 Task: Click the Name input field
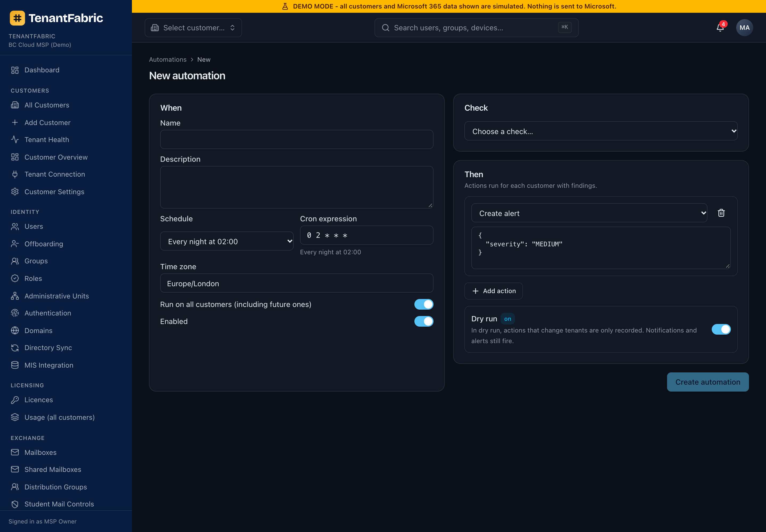(x=297, y=139)
